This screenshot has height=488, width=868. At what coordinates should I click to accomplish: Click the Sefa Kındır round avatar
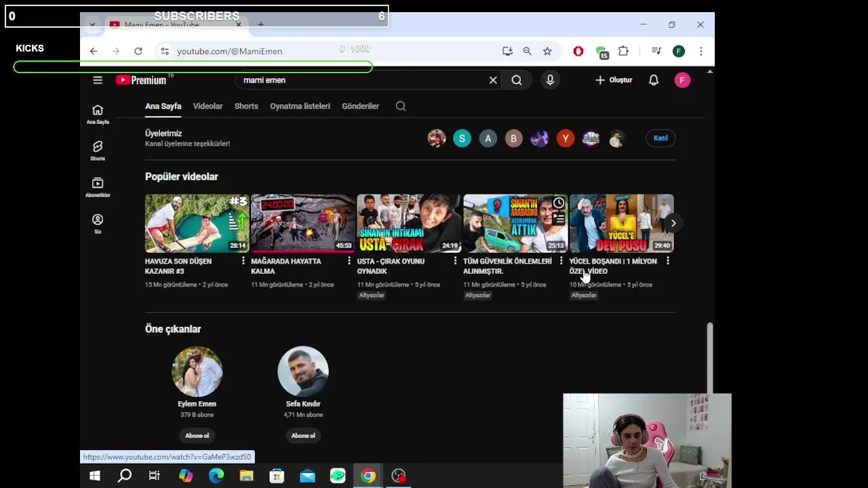click(x=303, y=371)
